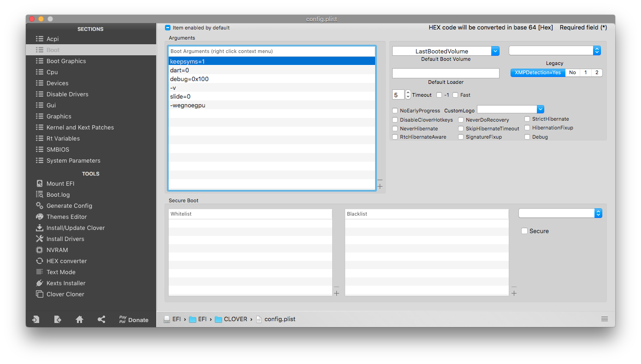Open the Legacy dropdown menu

(555, 51)
